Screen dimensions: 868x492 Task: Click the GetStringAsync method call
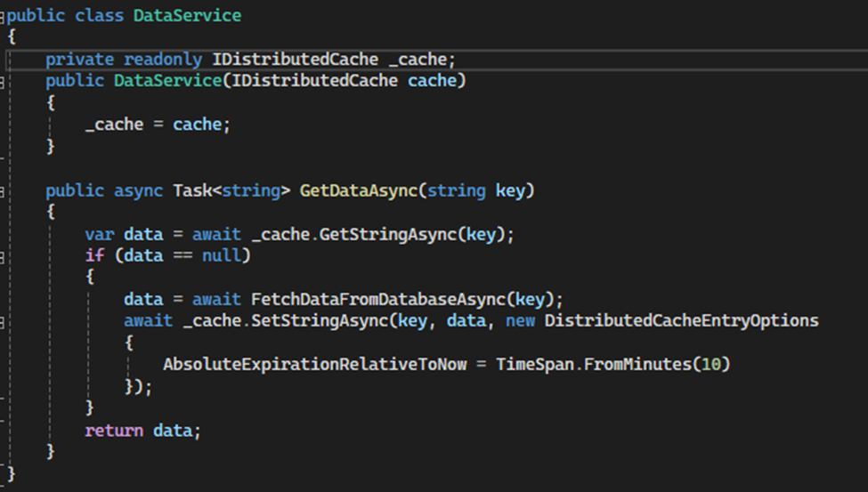tap(387, 235)
